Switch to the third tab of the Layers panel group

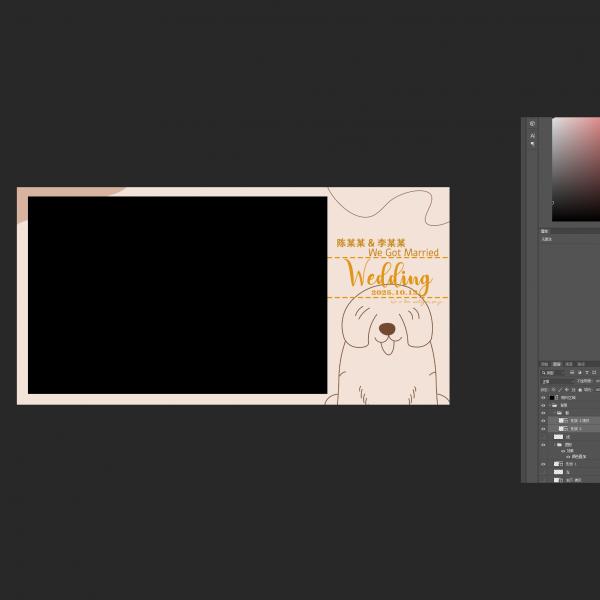click(568, 364)
